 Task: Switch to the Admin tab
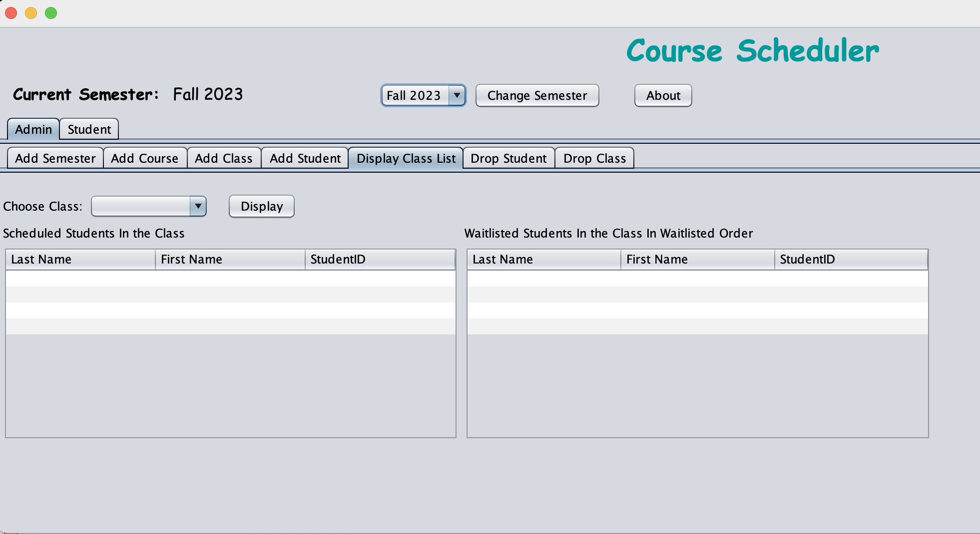click(33, 129)
